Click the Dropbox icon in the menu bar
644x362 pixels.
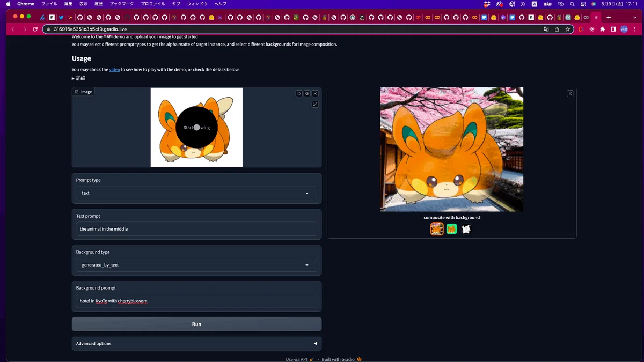pyautogui.click(x=487, y=4)
